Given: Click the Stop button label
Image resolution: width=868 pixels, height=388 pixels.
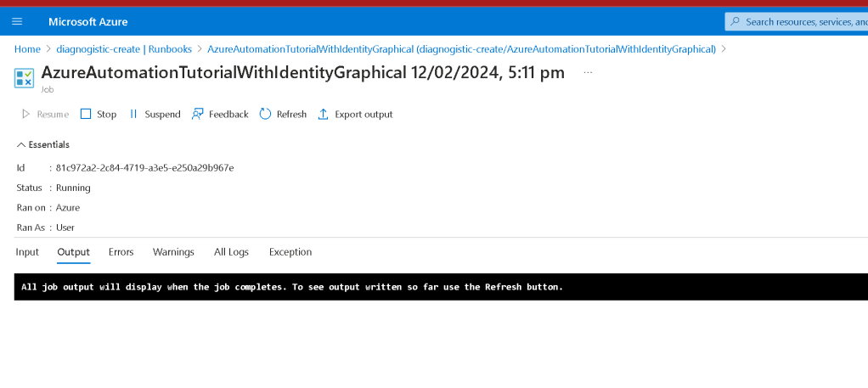Looking at the screenshot, I should coord(106,115).
